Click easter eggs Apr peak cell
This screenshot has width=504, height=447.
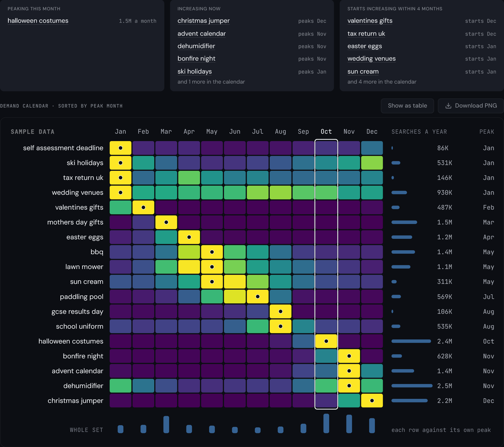pyautogui.click(x=189, y=237)
